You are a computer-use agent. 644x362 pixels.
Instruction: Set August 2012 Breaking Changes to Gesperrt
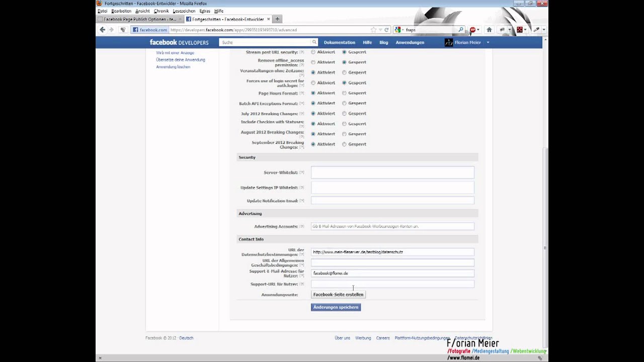click(x=344, y=134)
